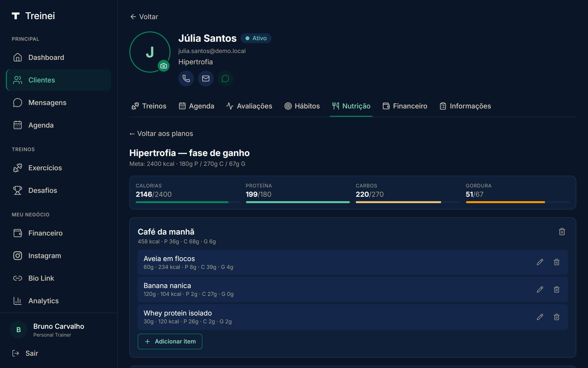Viewport: 588px width, 368px height.
Task: Open Instagram from the sidebar
Action: [x=59, y=256]
